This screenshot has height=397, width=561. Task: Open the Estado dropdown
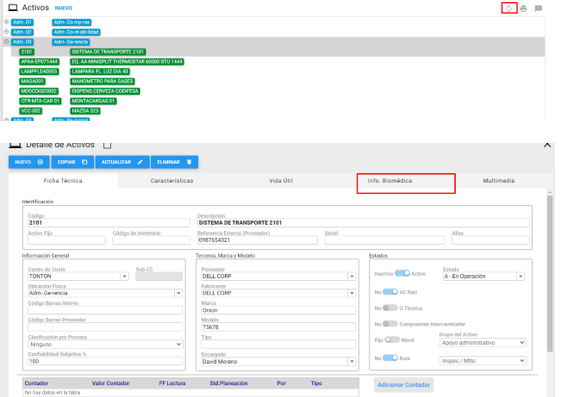pyautogui.click(x=520, y=276)
